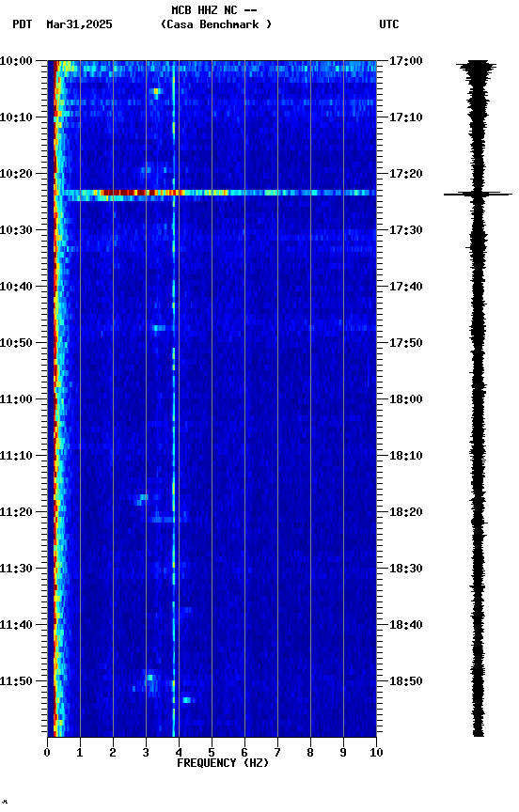Click the '6' frequency axis tick label

click(x=244, y=753)
